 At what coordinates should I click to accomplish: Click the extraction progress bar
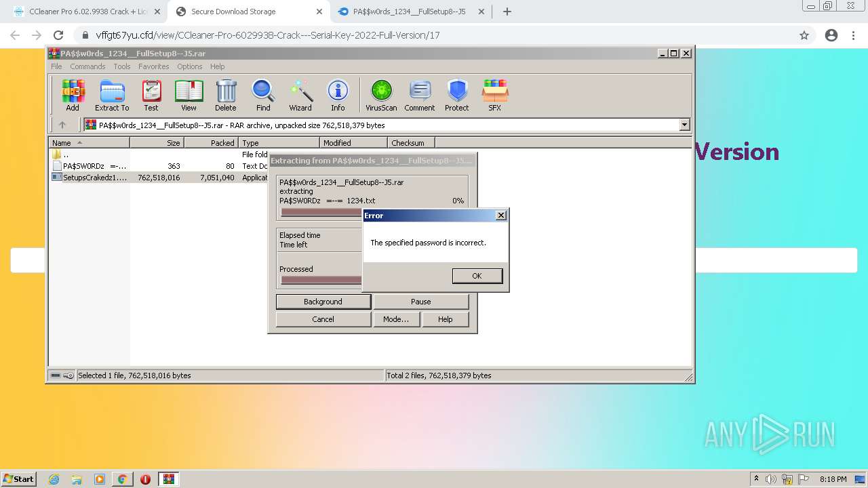tap(321, 212)
